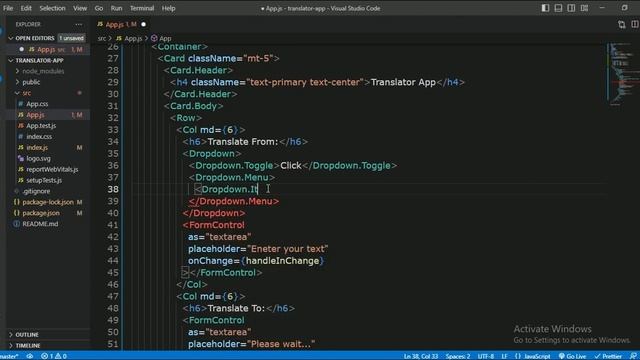
Task: Select UTF-8 encoding in status bar
Action: pyautogui.click(x=485, y=356)
